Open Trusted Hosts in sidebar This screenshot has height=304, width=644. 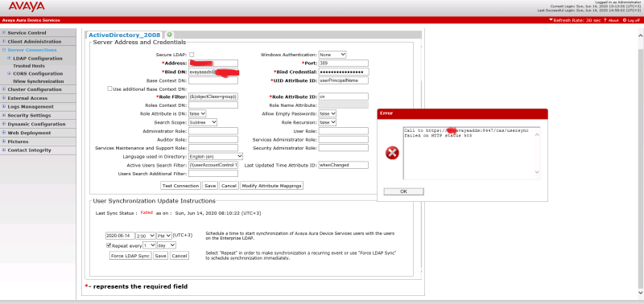coord(29,66)
